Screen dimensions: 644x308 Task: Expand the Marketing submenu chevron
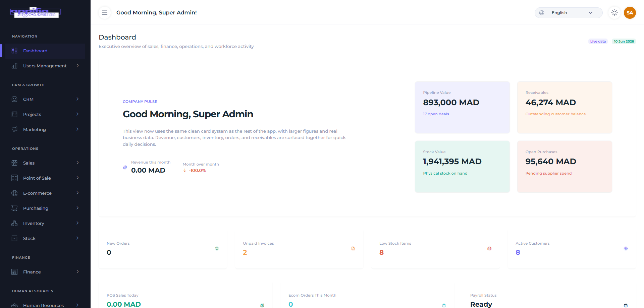(77, 129)
